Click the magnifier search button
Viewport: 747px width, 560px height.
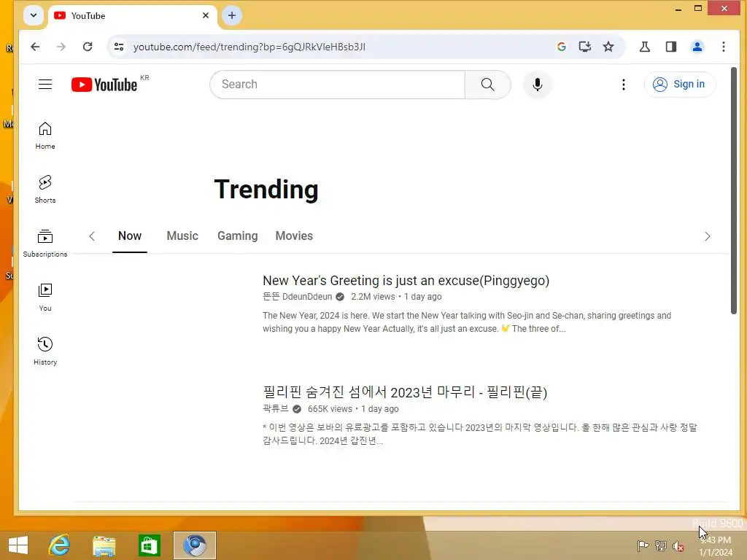[x=488, y=85]
